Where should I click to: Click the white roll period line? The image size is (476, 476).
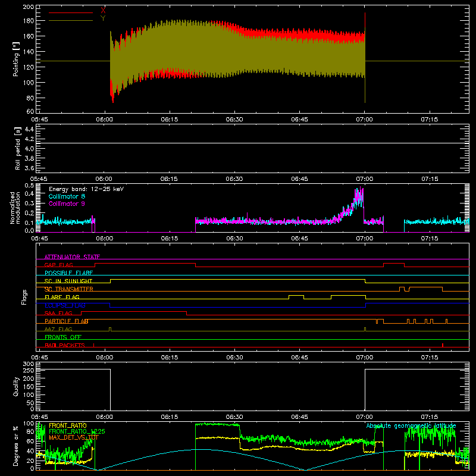tap(252, 143)
